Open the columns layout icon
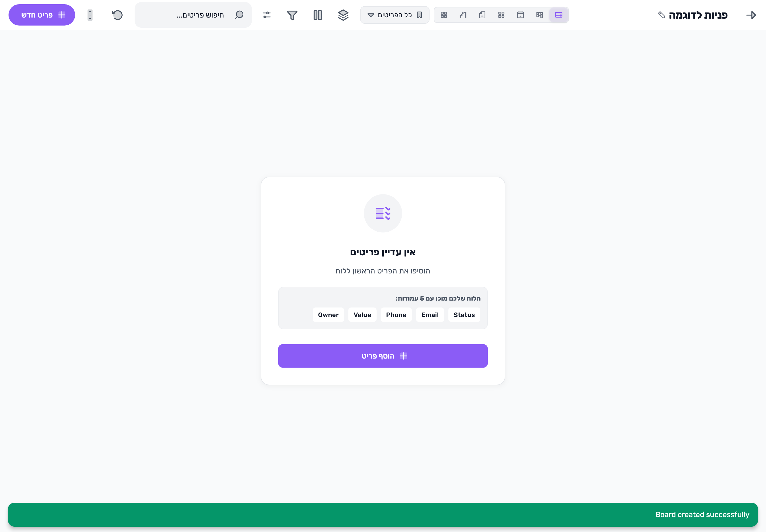This screenshot has height=532, width=766. click(x=318, y=15)
